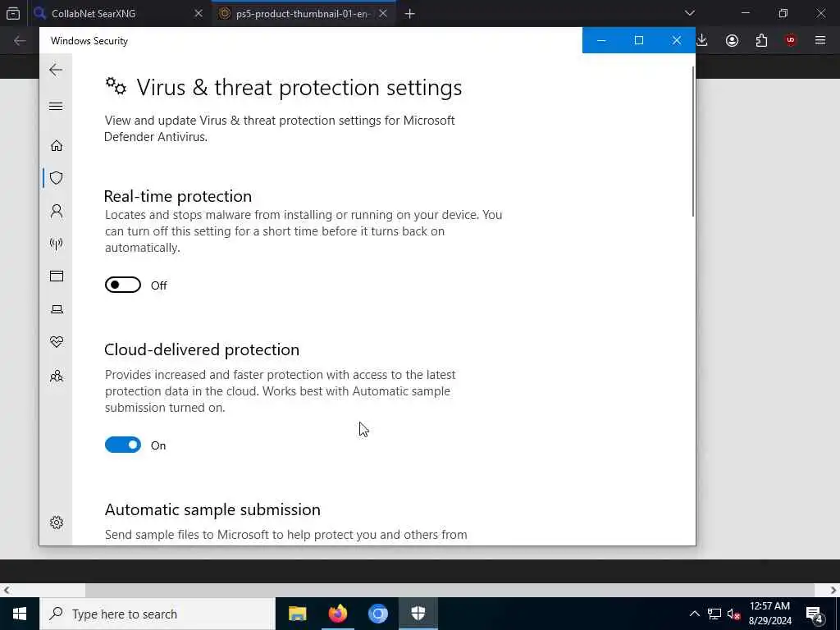Select Virus & threat protection shield icon

click(x=57, y=178)
